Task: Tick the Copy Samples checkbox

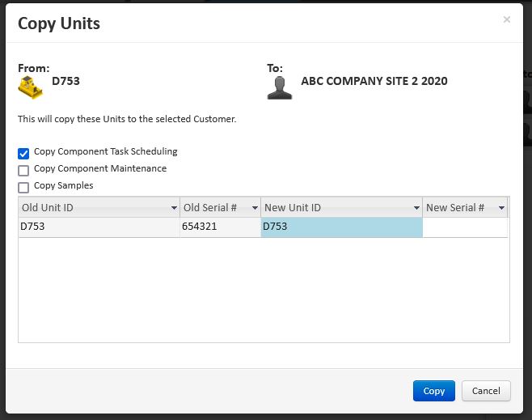Action: click(x=23, y=187)
